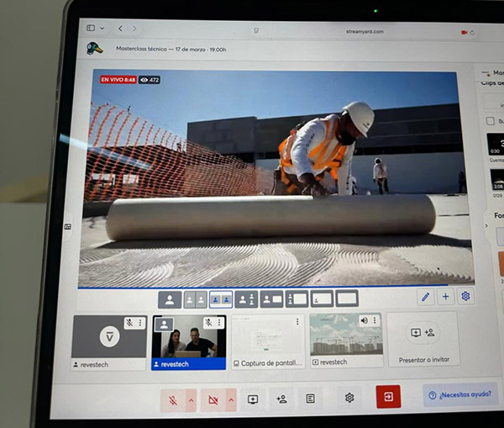Click the main live stage preview
The width and height of the screenshot is (504, 428).
pos(276,178)
